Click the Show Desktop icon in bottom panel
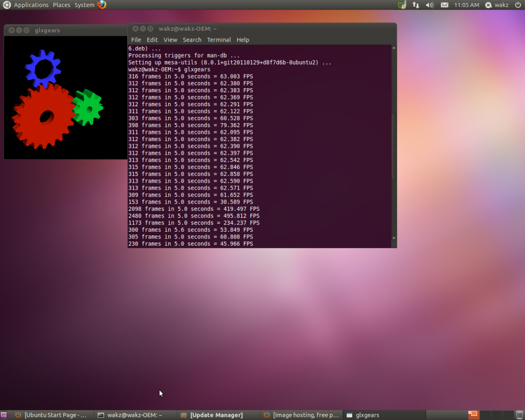The width and height of the screenshot is (525, 420). 4,415
